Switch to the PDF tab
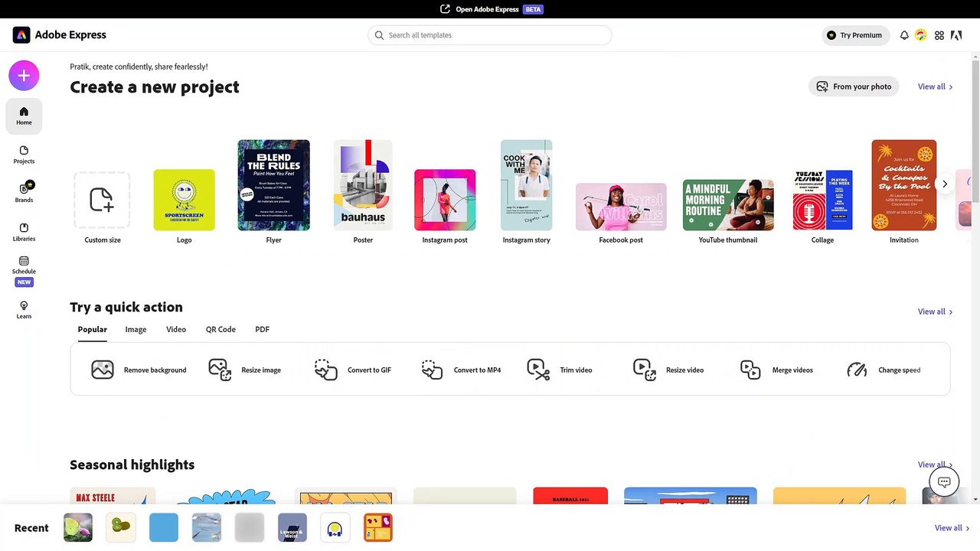Screen dimensions: 980x551 (262, 329)
